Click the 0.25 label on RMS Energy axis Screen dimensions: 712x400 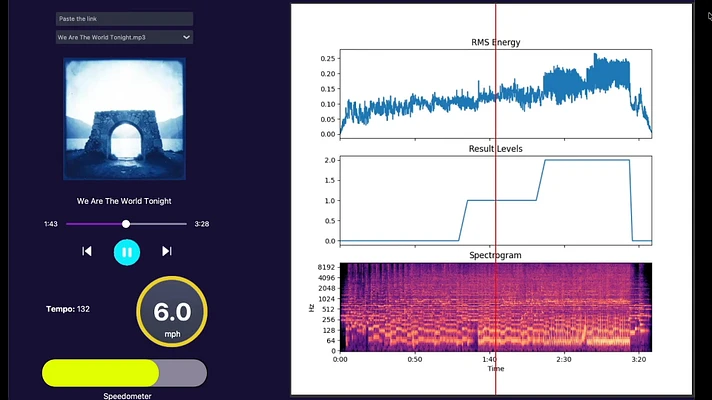coord(327,58)
